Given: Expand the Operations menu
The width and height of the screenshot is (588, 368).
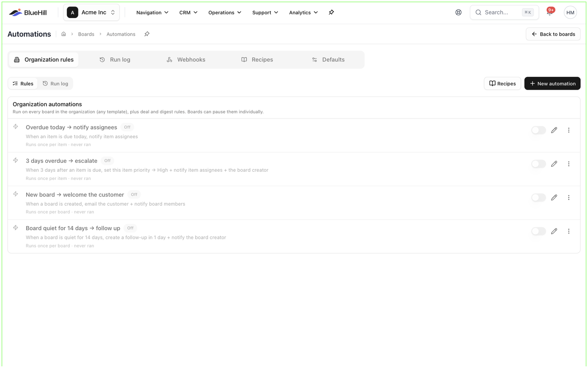Looking at the screenshot, I should (x=225, y=13).
